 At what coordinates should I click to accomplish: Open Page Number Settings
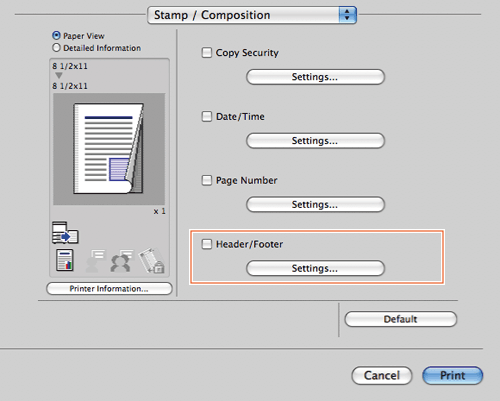tap(315, 204)
